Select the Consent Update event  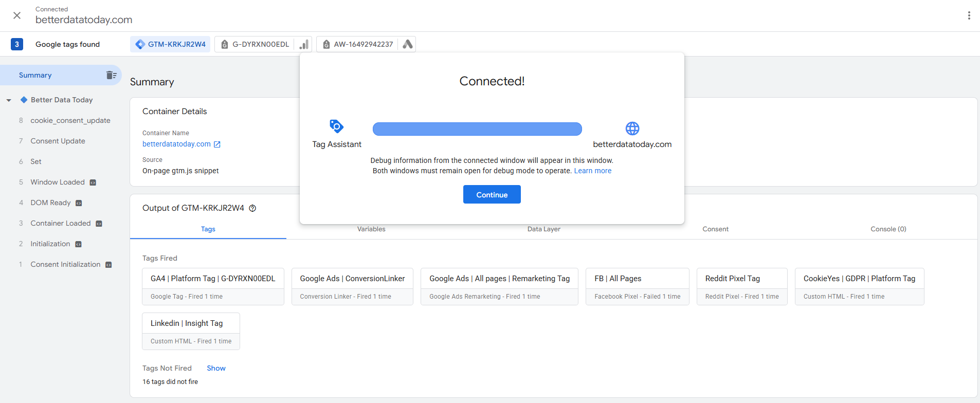tap(58, 141)
